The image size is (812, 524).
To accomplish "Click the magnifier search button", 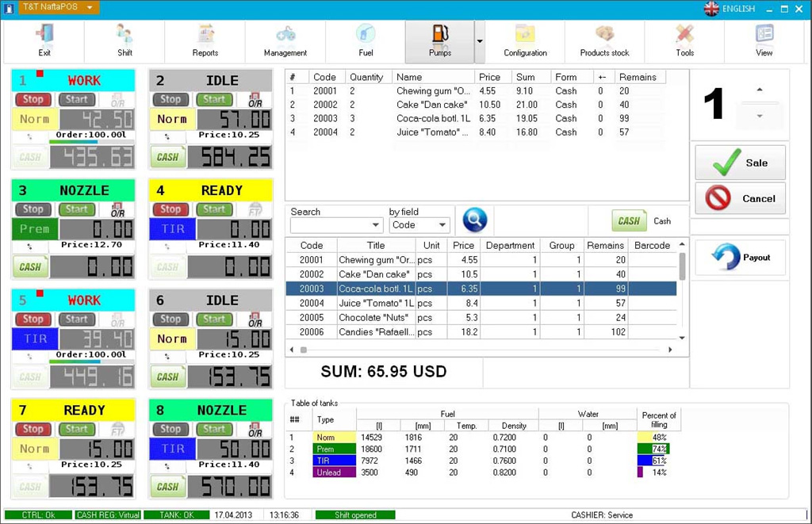I will 474,220.
